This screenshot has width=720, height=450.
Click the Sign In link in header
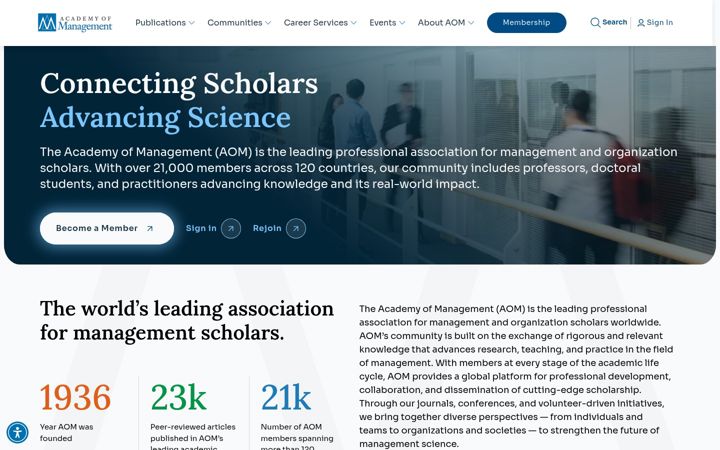click(x=659, y=22)
